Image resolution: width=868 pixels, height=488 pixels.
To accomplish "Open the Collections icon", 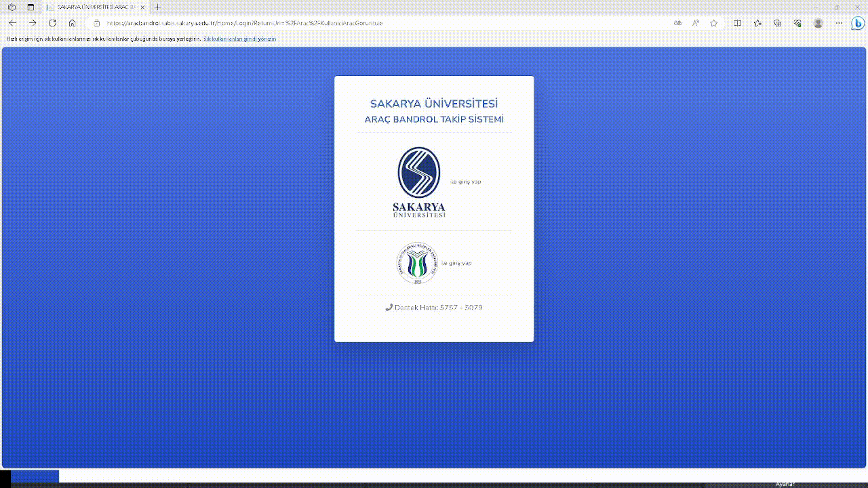I will [x=778, y=23].
